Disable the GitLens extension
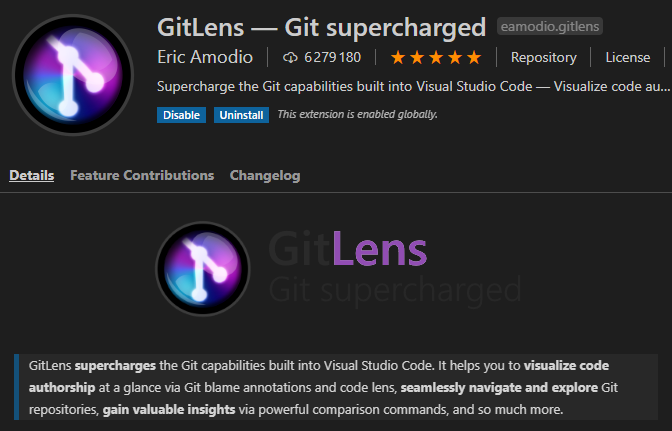The height and width of the screenshot is (431, 672). (181, 115)
